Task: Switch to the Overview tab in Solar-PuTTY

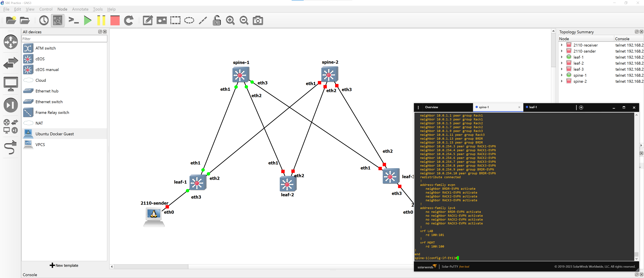Action: [447, 107]
